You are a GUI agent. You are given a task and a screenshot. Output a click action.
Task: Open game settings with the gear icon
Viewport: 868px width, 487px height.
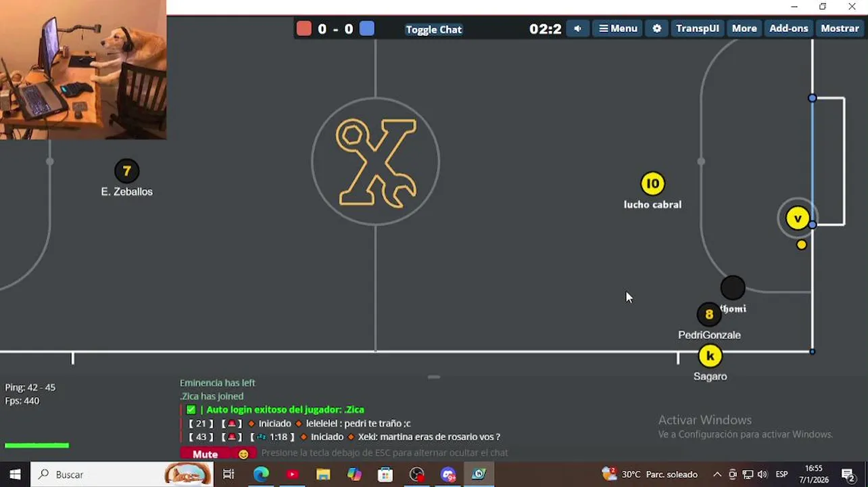(656, 28)
